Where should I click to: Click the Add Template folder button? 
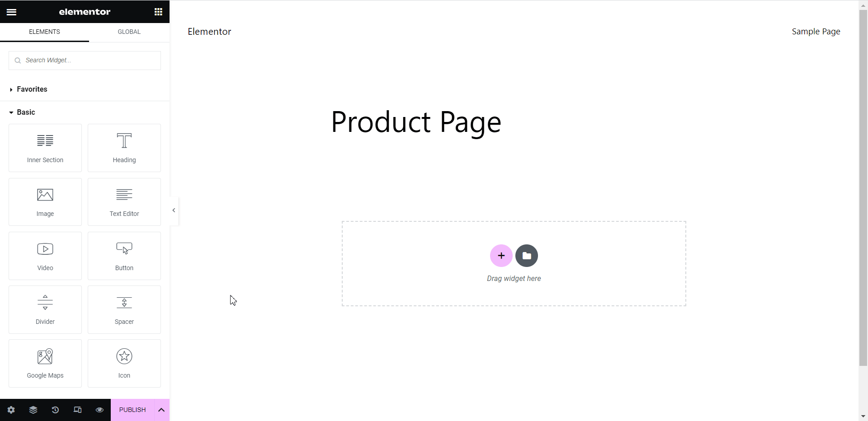(x=527, y=256)
